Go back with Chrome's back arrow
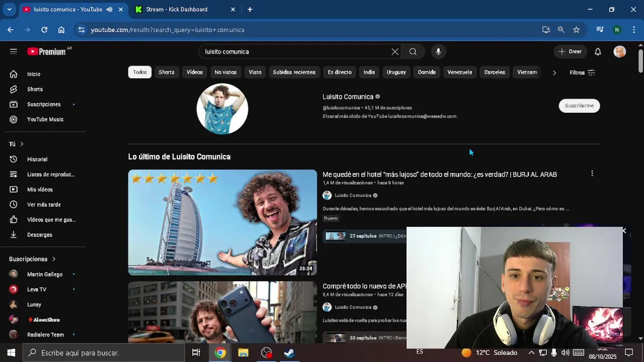 11,30
